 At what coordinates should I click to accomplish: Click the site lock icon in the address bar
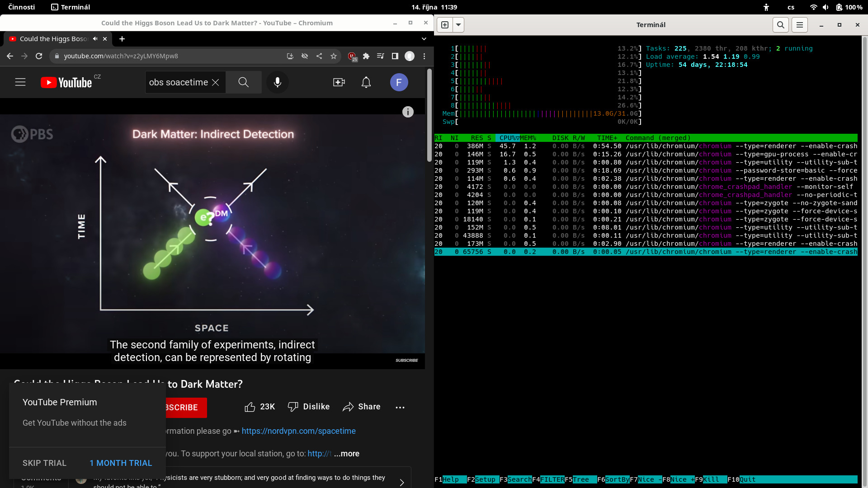click(x=57, y=56)
